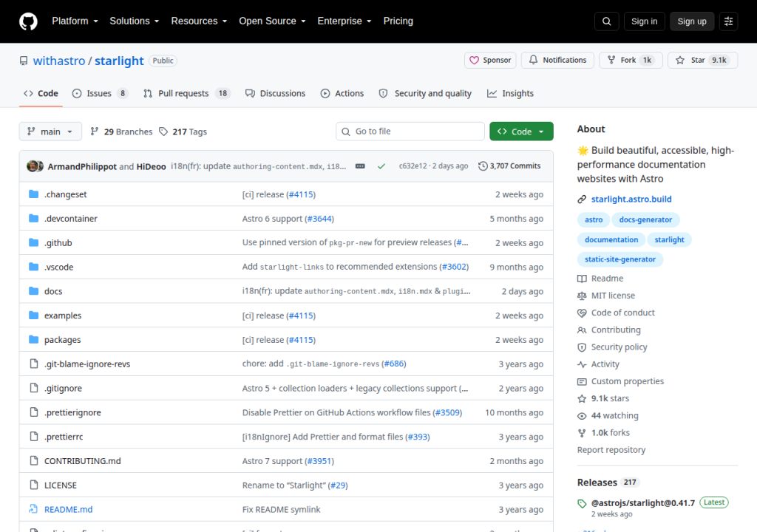Open the CONTRIBUTING.md file
The image size is (757, 532).
(x=83, y=461)
